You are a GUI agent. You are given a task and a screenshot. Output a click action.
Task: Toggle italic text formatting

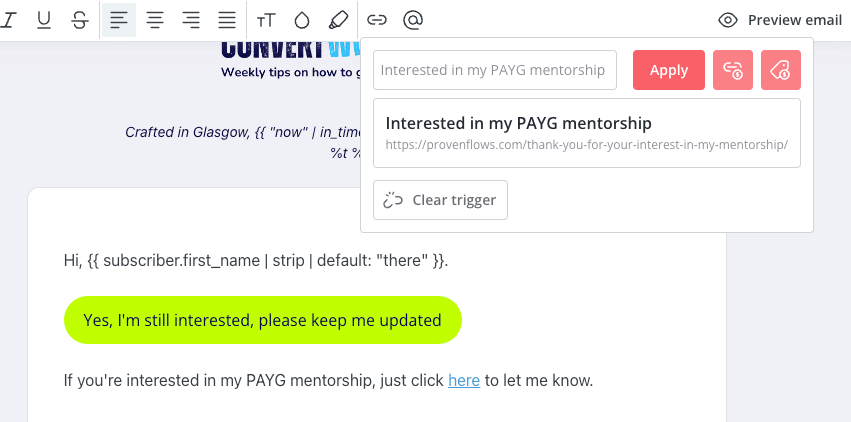(9, 21)
